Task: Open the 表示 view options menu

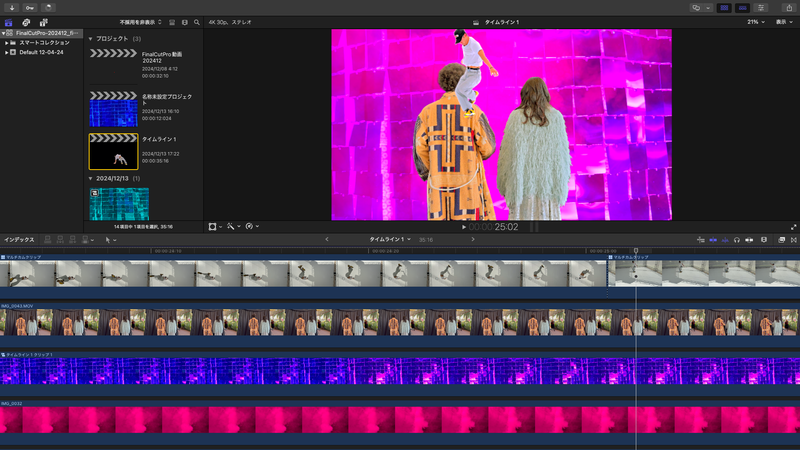Action: pos(784,22)
